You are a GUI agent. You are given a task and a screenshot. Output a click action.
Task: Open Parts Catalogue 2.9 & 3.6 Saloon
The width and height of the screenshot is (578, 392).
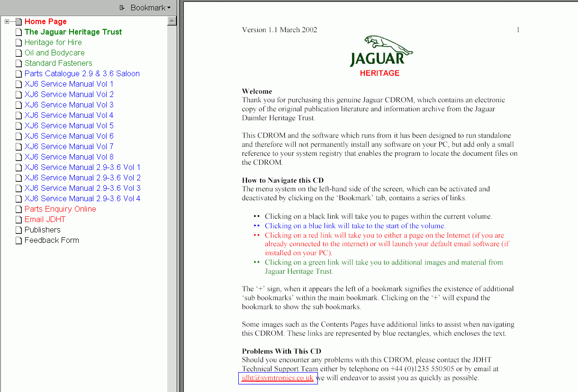coord(82,73)
